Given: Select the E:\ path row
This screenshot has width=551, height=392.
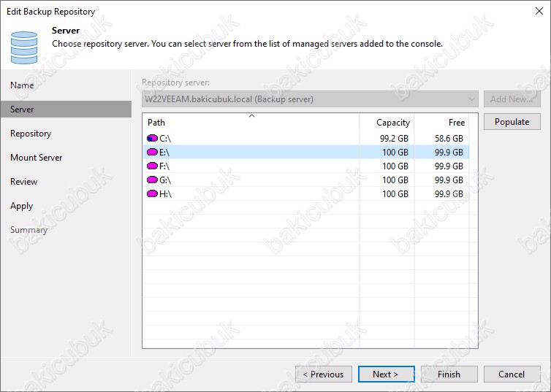Looking at the screenshot, I should 305,152.
